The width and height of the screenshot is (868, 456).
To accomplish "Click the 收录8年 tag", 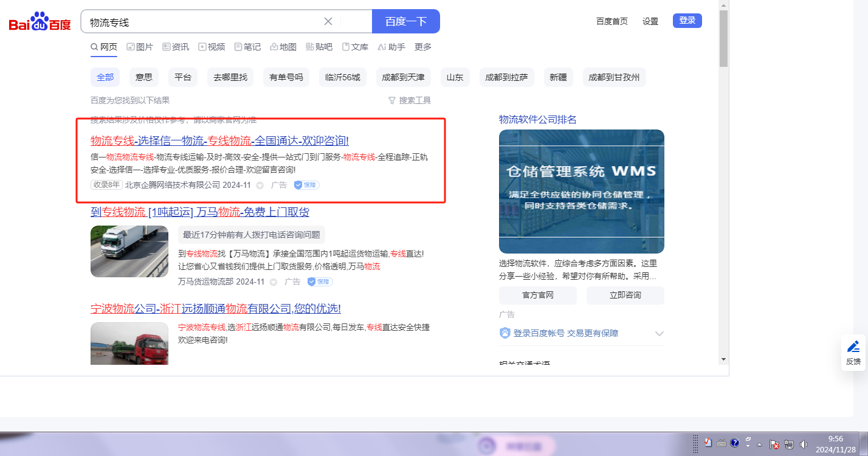I will click(106, 185).
